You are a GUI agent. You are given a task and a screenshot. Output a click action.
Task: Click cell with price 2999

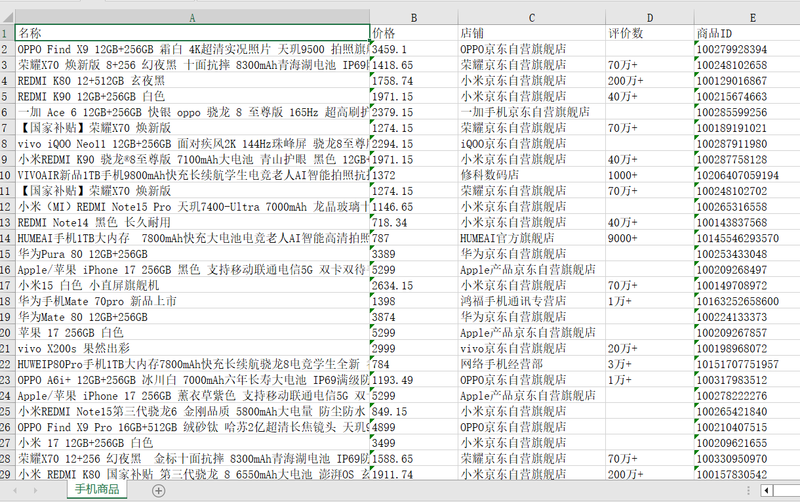[414, 348]
